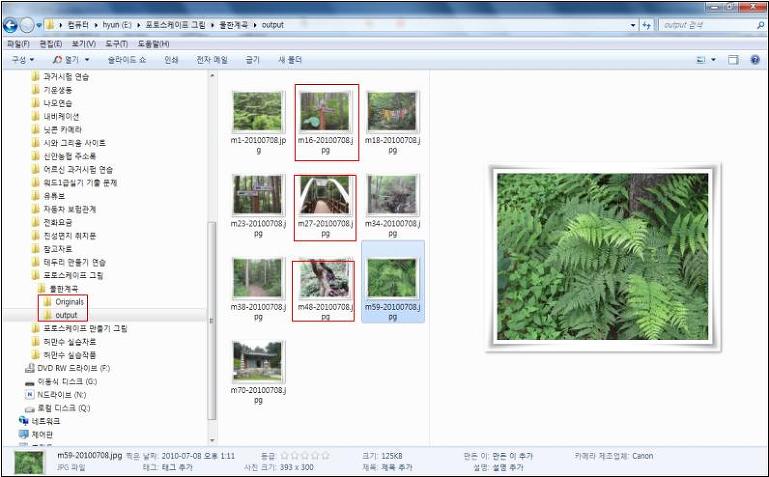This screenshot has height=477, width=769.
Task: Open the 파일(F) menu
Action: click(18, 44)
